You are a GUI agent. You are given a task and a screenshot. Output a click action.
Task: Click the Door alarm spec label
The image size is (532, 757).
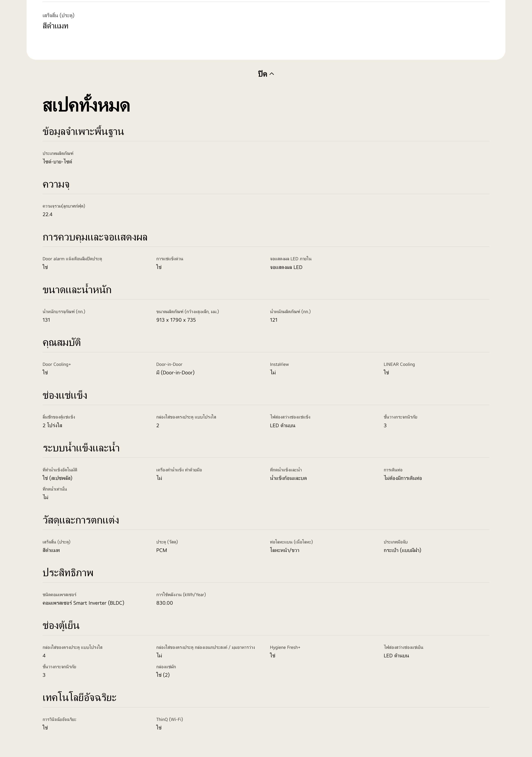72,259
